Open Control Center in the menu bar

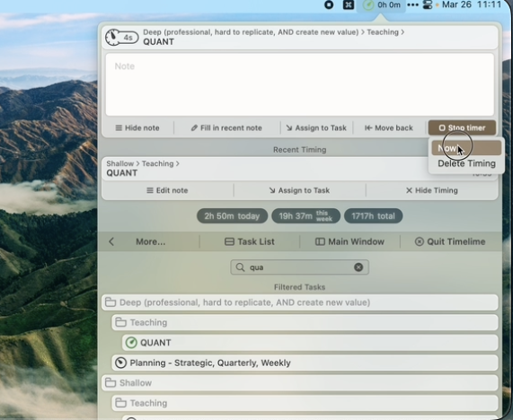pyautogui.click(x=428, y=4)
